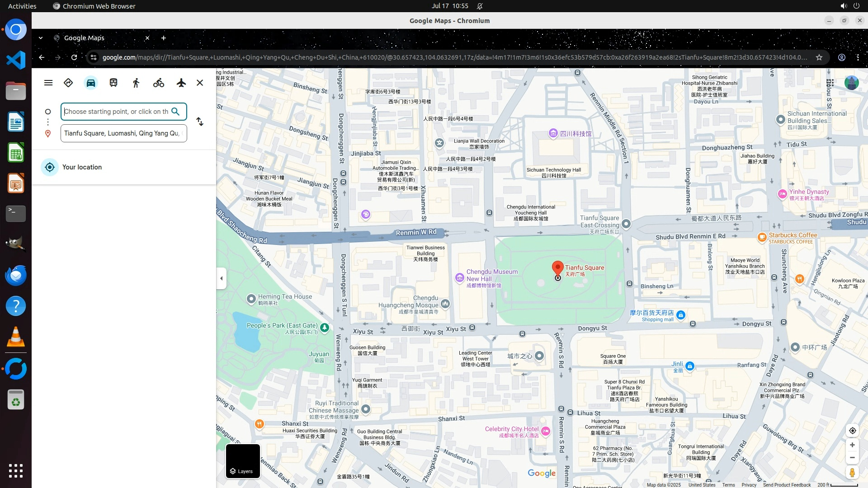This screenshot has width=868, height=488.
Task: Reverse starting point and destination
Action: pos(200,122)
